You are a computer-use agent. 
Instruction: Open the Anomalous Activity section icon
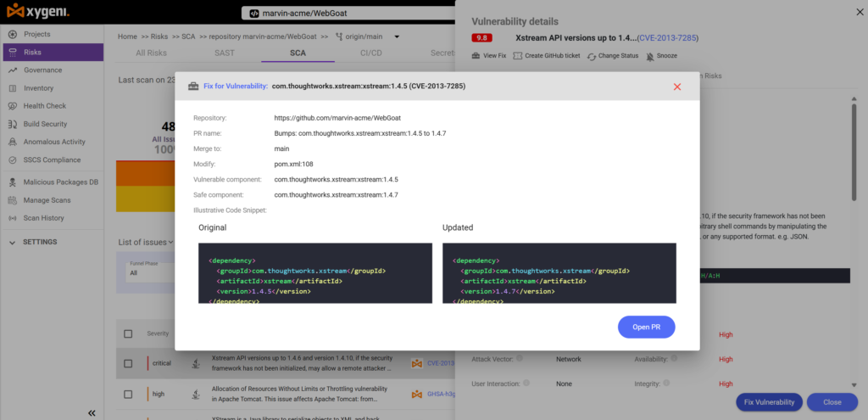tap(13, 142)
